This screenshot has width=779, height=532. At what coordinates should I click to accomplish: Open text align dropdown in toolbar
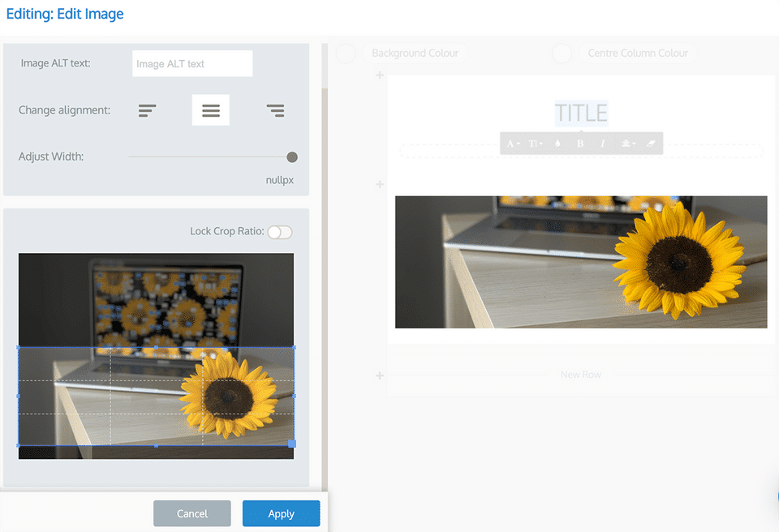pyautogui.click(x=628, y=144)
